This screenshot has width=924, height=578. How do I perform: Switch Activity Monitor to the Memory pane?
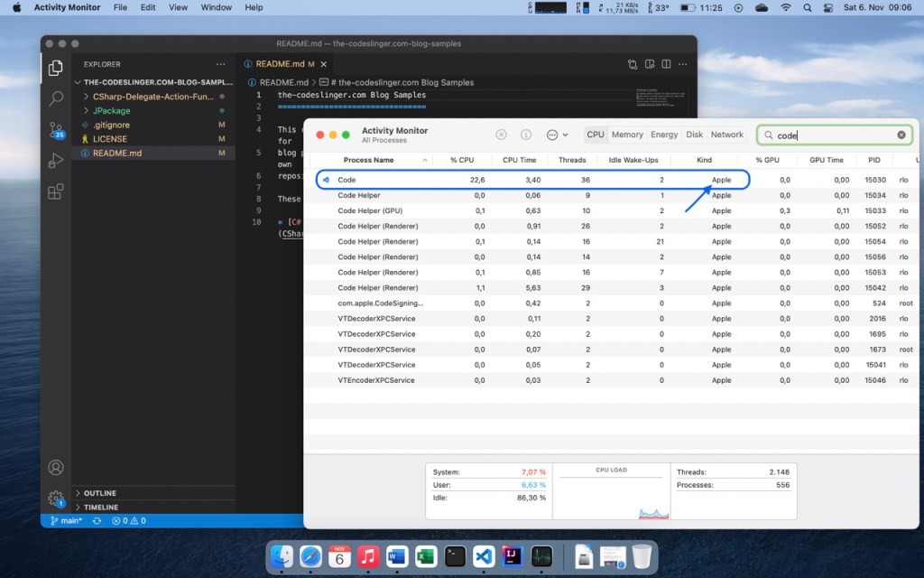tap(627, 134)
